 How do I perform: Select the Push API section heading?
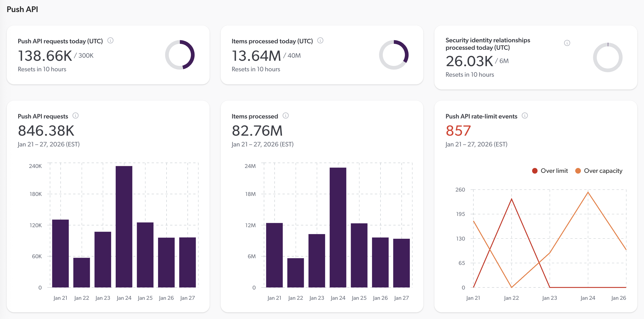point(22,9)
